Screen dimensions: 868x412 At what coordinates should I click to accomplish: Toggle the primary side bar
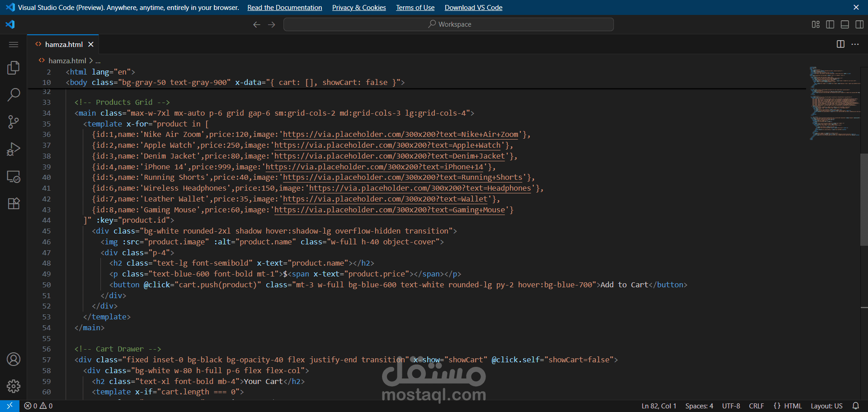[x=830, y=24]
